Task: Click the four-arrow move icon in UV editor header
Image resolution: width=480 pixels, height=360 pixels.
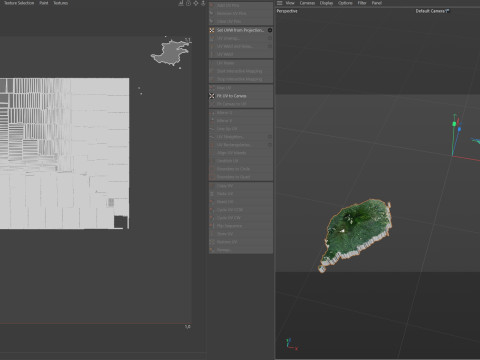Action: tap(196, 3)
